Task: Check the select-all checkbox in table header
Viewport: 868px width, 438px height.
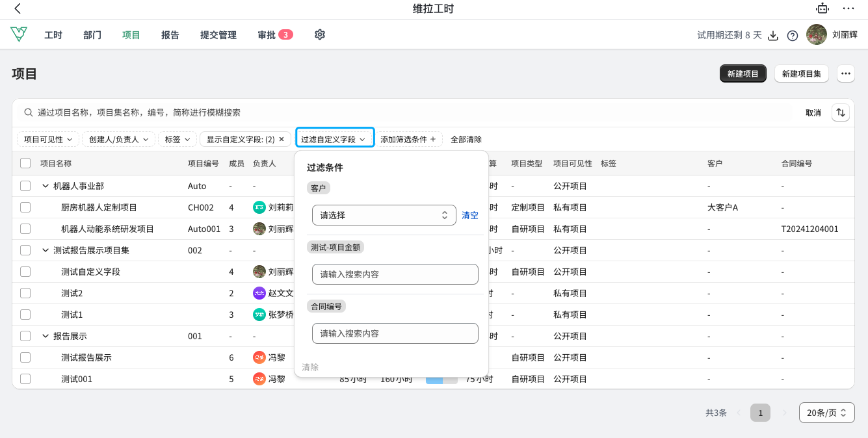Action: [25, 164]
